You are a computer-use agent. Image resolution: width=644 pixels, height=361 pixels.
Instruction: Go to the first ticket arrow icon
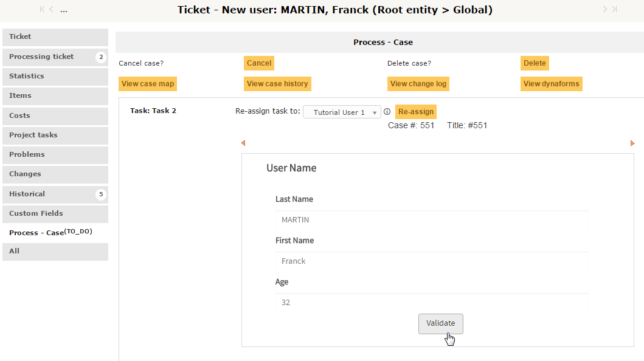tap(42, 9)
